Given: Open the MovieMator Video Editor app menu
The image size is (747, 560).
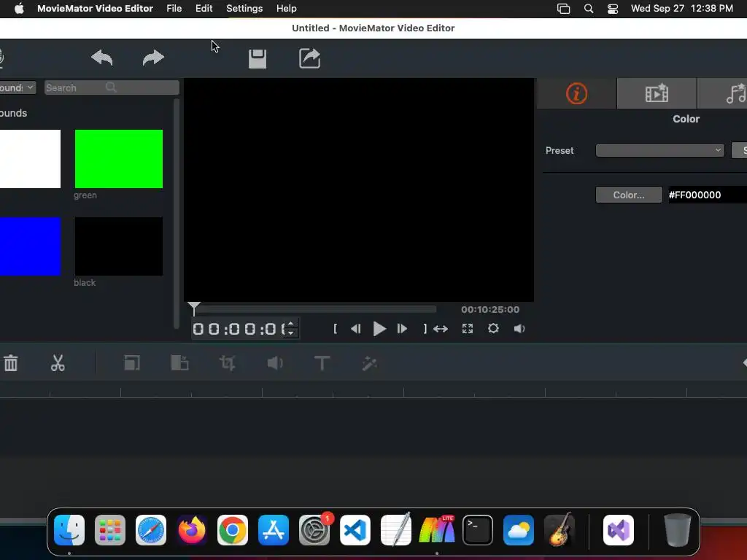Looking at the screenshot, I should click(95, 9).
